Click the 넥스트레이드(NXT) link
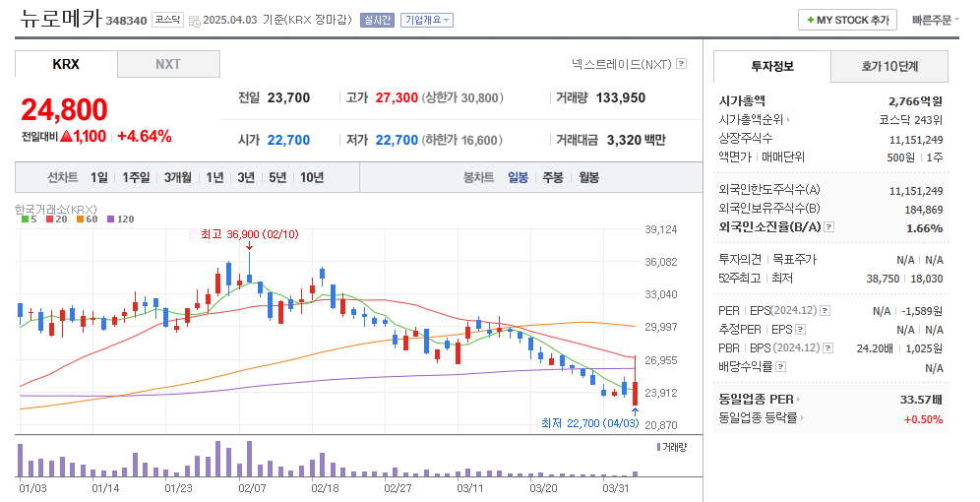This screenshot has height=502, width=980. click(621, 64)
